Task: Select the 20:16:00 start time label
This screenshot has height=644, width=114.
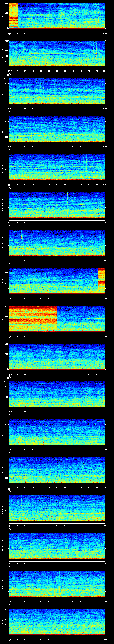Action: tap(9, 109)
